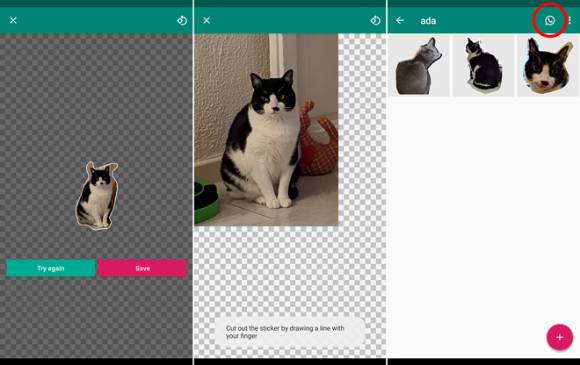
Task: Tap the cut-out cat sticker preview
Action: tap(97, 196)
